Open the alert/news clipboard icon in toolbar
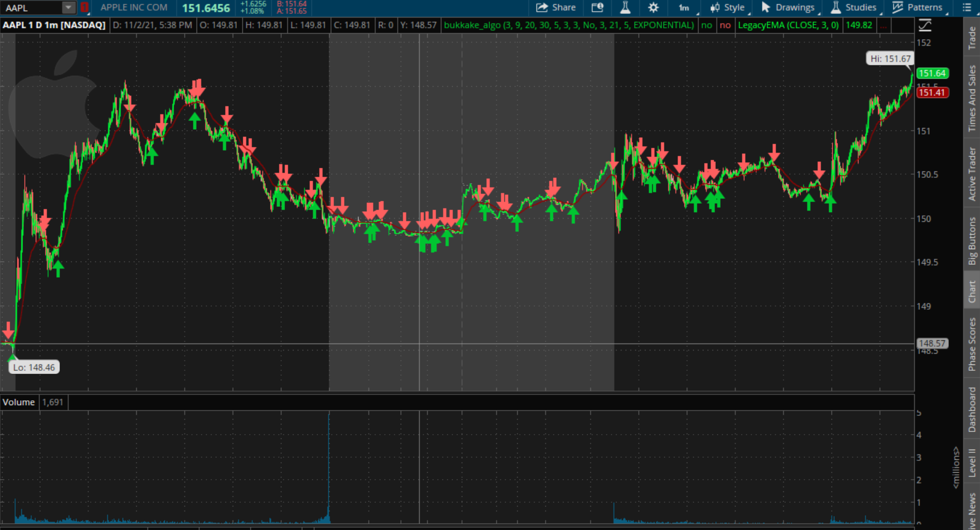This screenshot has height=530, width=980. click(x=597, y=8)
